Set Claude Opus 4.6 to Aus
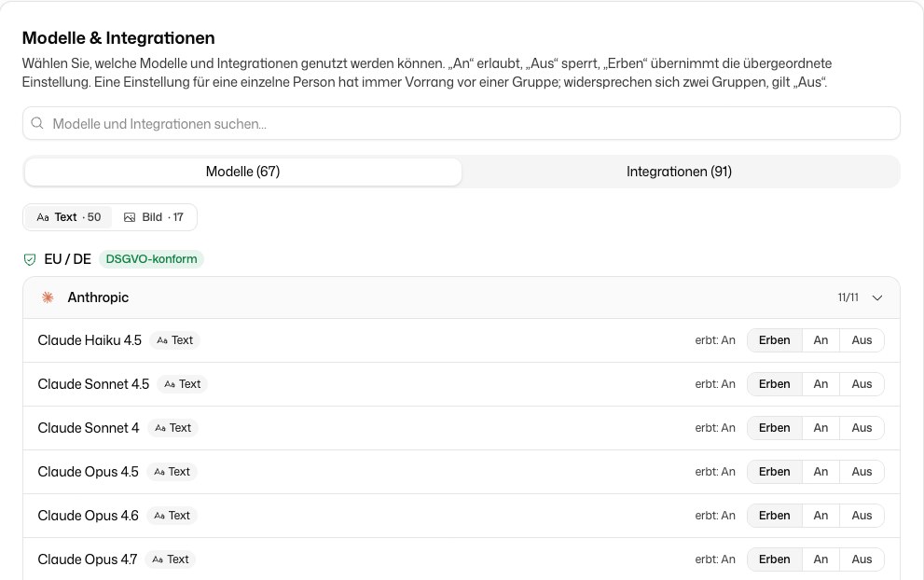Image resolution: width=924 pixels, height=580 pixels. pyautogui.click(x=862, y=515)
